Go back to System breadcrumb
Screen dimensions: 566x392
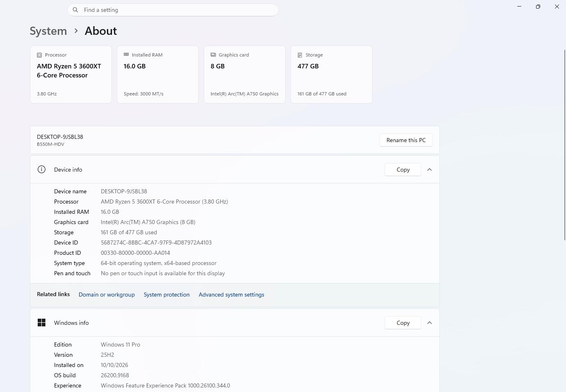pyautogui.click(x=48, y=31)
